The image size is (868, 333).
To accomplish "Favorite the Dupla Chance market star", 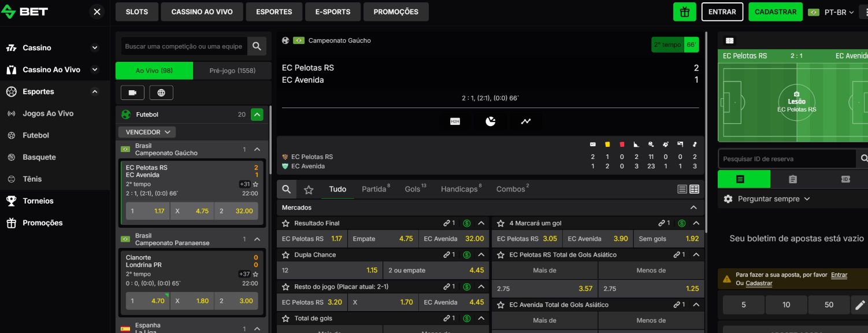I will pyautogui.click(x=285, y=255).
